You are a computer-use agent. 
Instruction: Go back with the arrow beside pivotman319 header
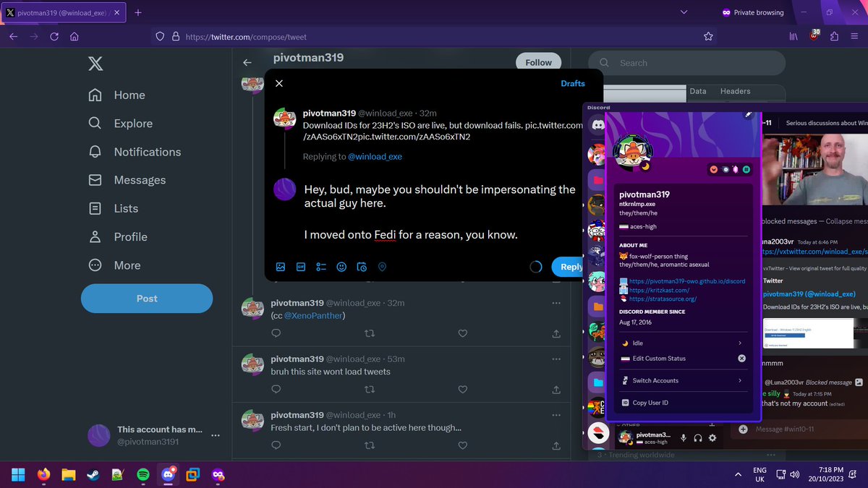[x=247, y=63]
